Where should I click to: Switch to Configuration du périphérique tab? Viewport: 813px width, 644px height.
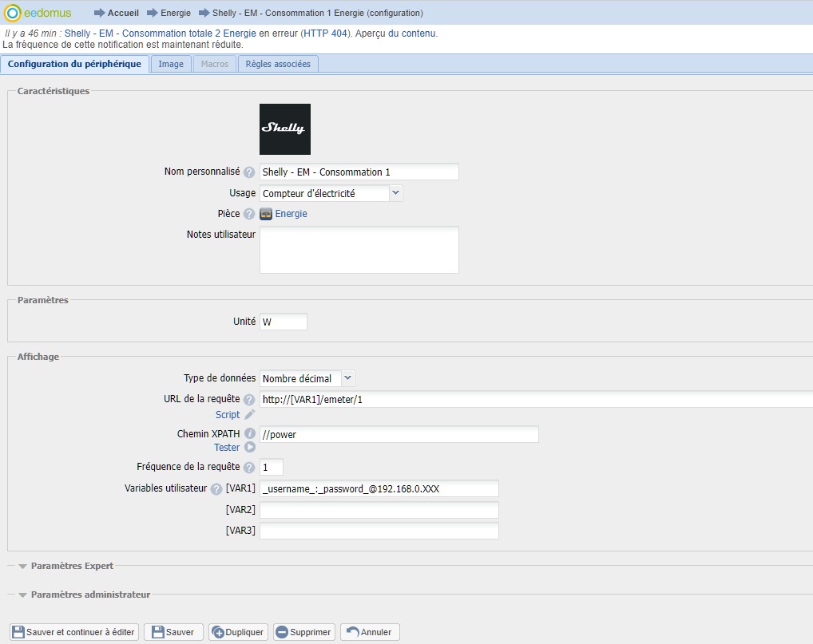click(x=74, y=64)
